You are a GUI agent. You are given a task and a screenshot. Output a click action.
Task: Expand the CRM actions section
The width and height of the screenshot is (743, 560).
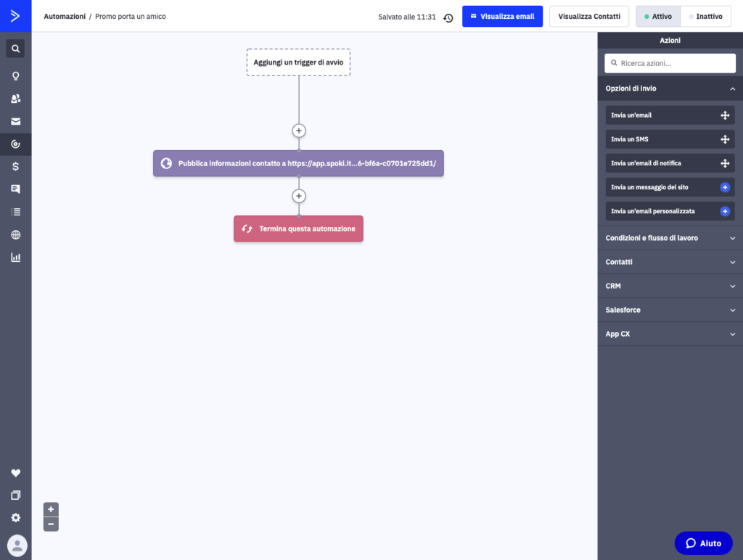point(732,286)
